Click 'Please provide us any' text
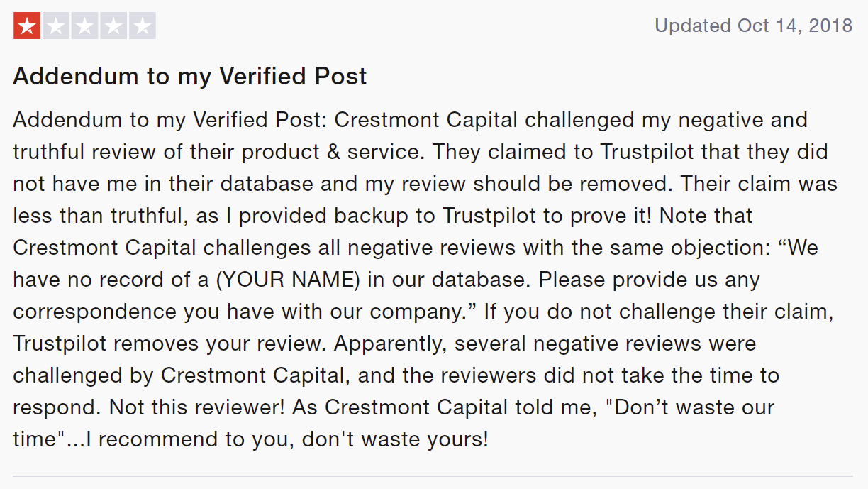868x489 pixels. (649, 280)
